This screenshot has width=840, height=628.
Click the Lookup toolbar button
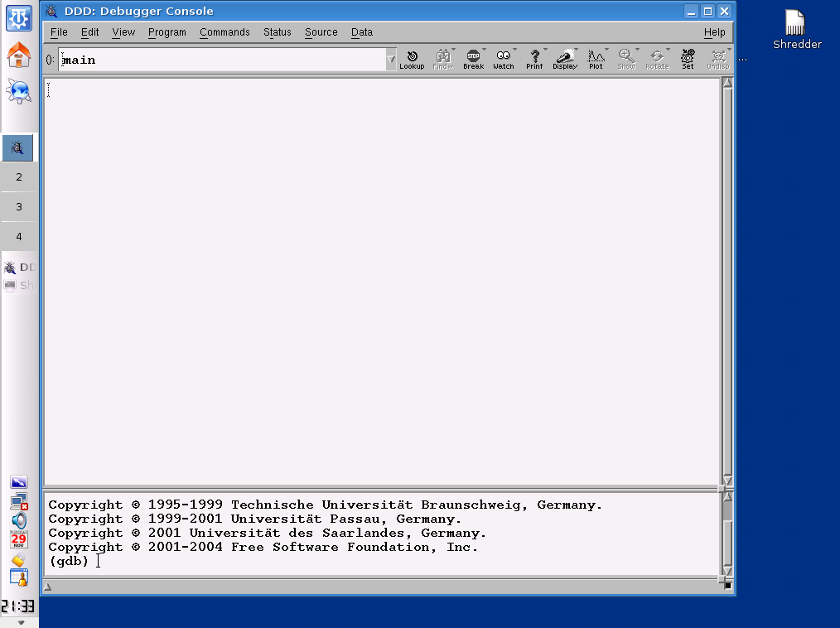click(x=412, y=60)
